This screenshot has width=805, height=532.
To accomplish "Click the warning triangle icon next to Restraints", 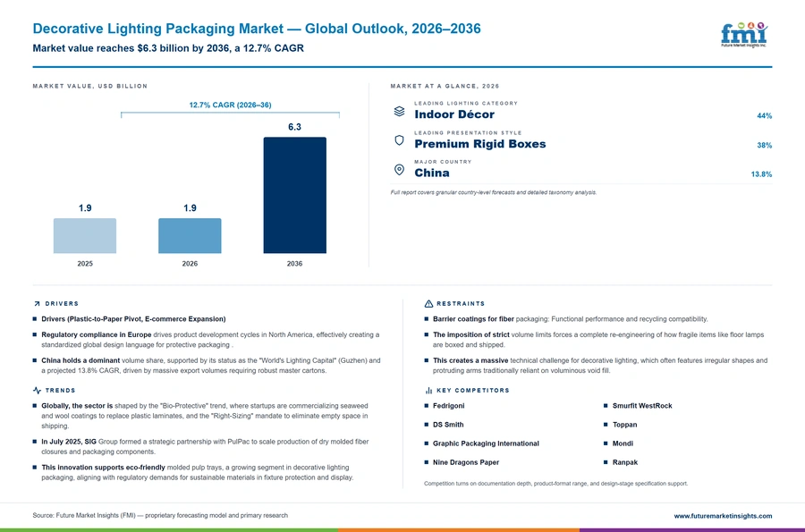I will point(428,304).
